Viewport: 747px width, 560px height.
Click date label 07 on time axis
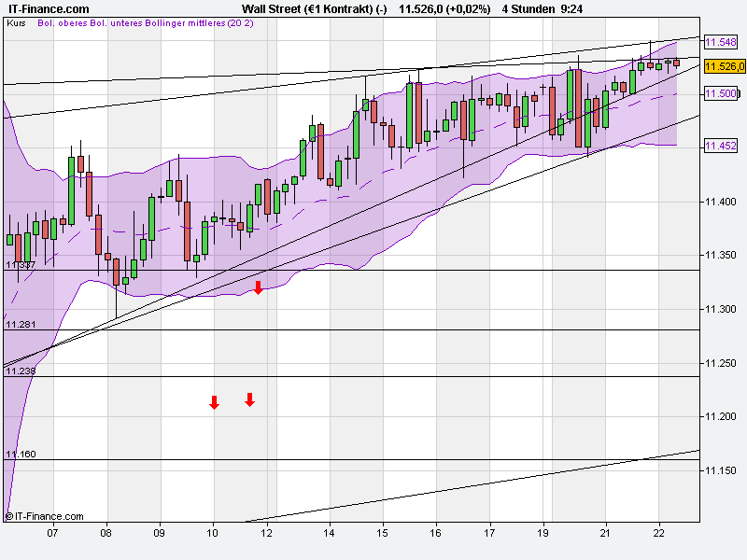(x=52, y=533)
